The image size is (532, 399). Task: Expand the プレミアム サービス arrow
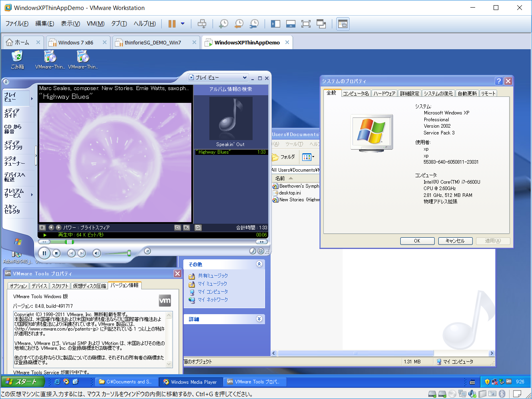32,194
